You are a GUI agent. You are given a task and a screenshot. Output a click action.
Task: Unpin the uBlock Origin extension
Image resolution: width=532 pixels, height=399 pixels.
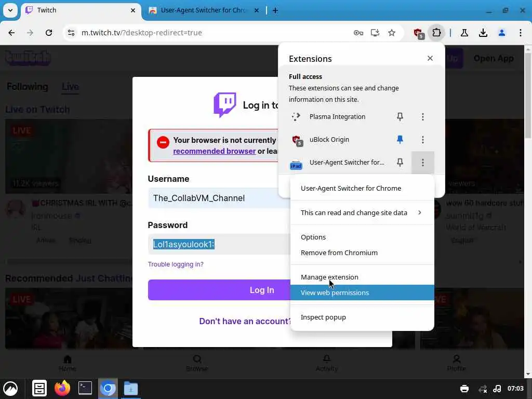coord(400,139)
